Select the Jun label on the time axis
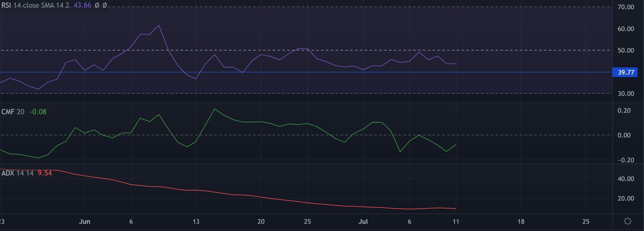This screenshot has height=231, width=644. pyautogui.click(x=85, y=222)
